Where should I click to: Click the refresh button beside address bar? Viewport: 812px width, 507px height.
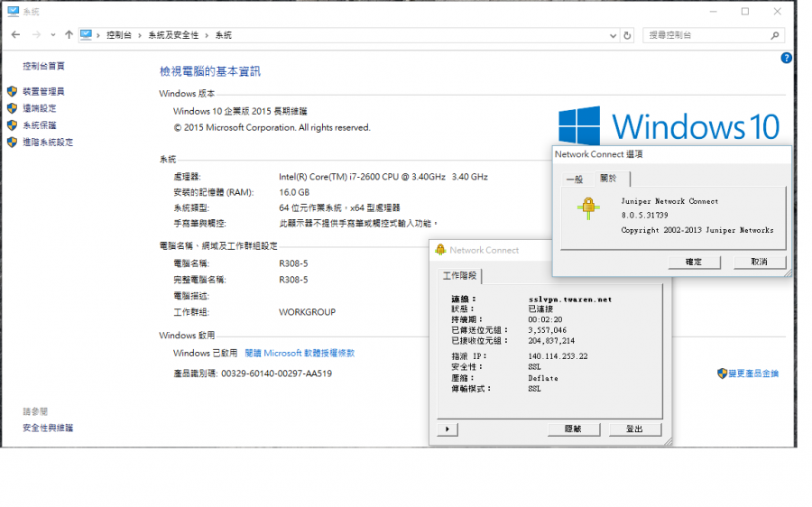pyautogui.click(x=628, y=35)
